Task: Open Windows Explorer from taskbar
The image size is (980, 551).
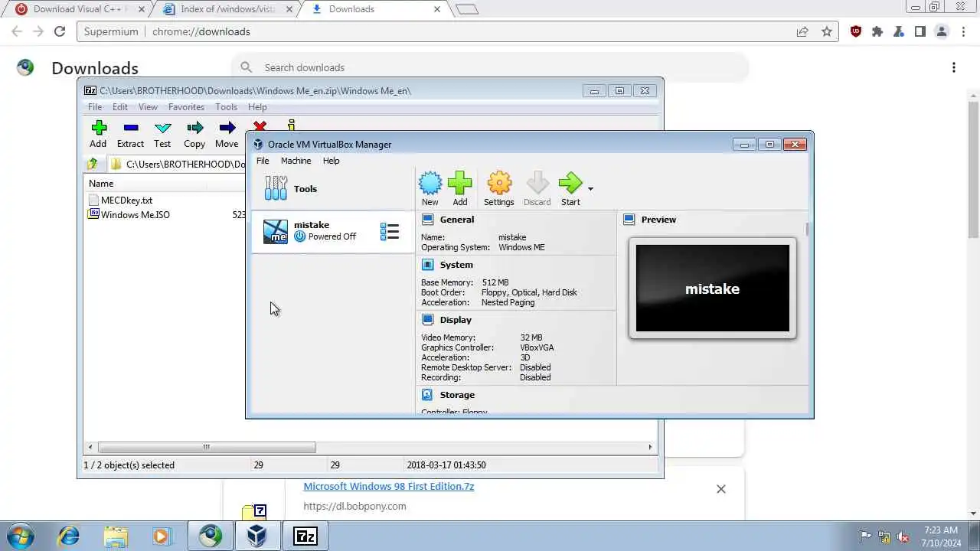Action: pos(116,536)
